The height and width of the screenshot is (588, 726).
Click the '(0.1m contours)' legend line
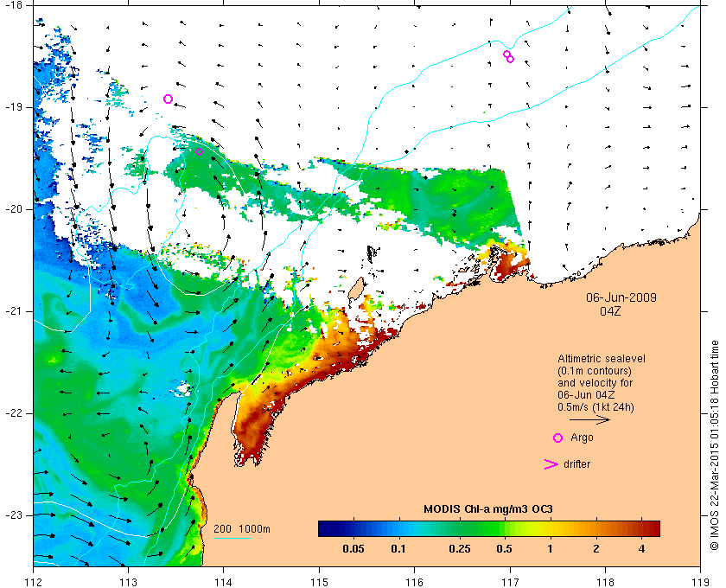595,371
